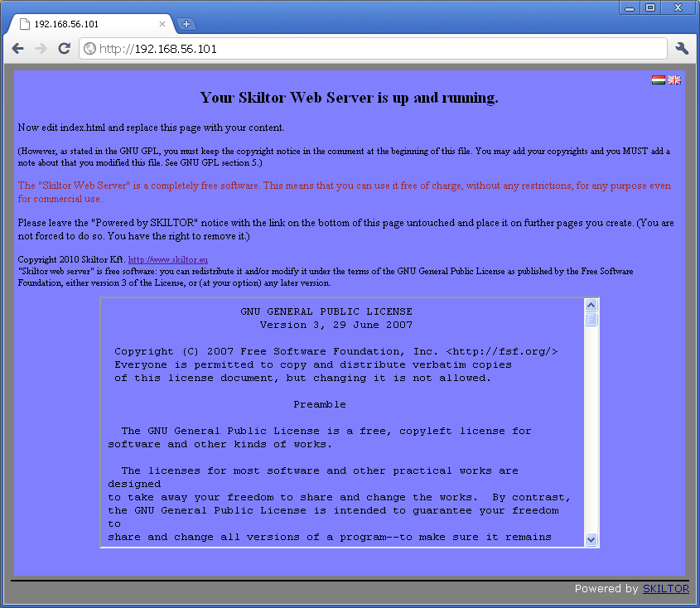Screen dimensions: 700x608
Task: Click the heading 'Your Skiltor Web Server is up and running.'
Action: [349, 97]
